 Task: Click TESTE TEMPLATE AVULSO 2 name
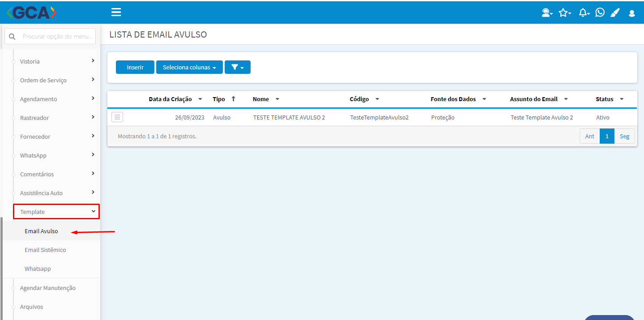point(289,117)
